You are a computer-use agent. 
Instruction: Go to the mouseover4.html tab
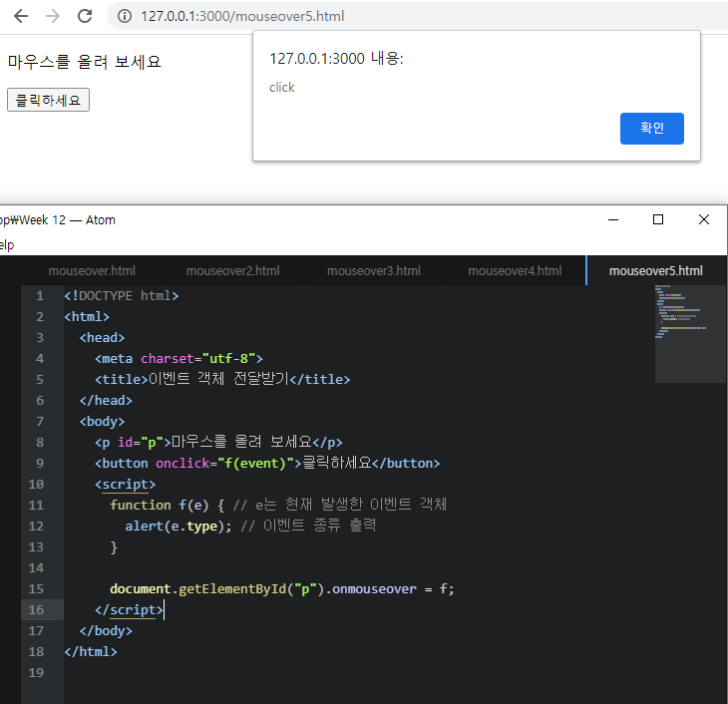515,270
